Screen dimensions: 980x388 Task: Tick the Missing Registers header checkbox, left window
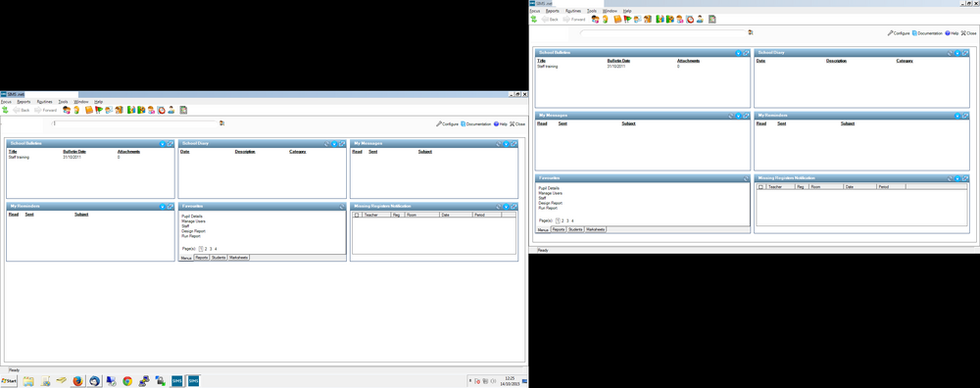357,215
